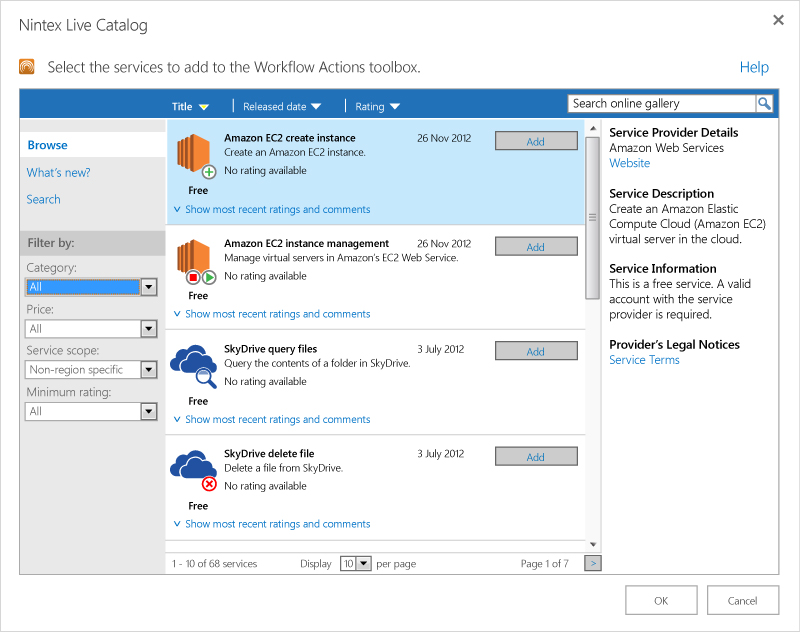The height and width of the screenshot is (632, 800).
Task: Open the What's new? section
Action: tap(58, 172)
